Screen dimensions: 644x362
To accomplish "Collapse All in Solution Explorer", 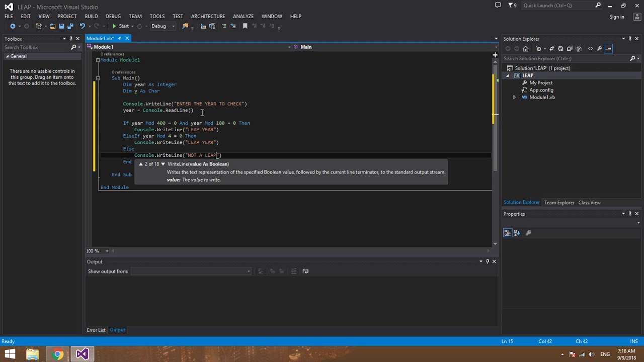I will (x=570, y=49).
